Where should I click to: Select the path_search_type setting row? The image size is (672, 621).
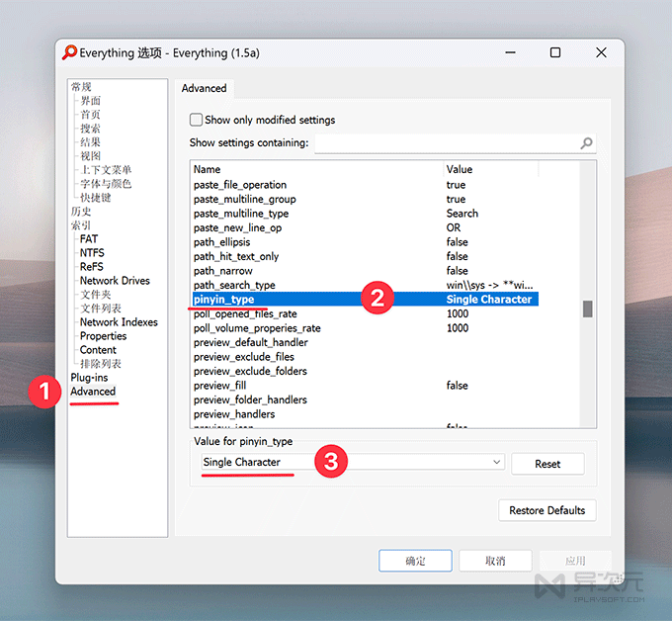tap(316, 285)
